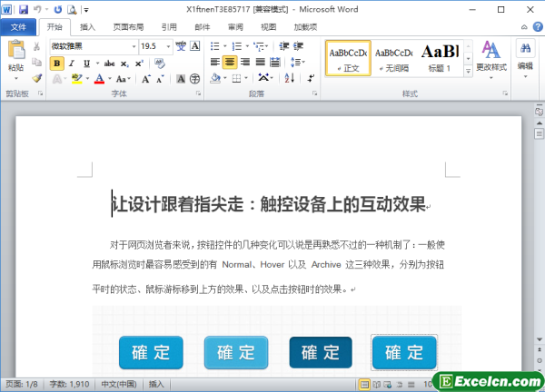Click the center alignment icon
The height and width of the screenshot is (392, 545).
pyautogui.click(x=231, y=63)
